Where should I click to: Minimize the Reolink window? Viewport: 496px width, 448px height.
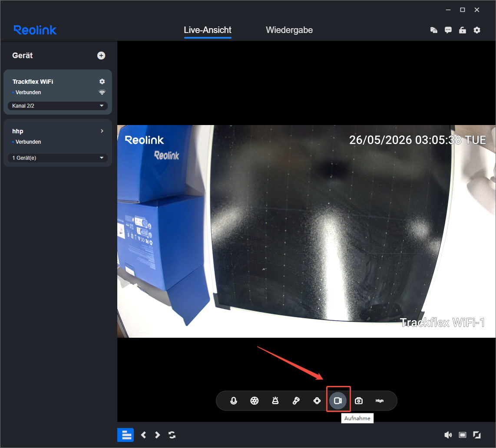point(448,10)
